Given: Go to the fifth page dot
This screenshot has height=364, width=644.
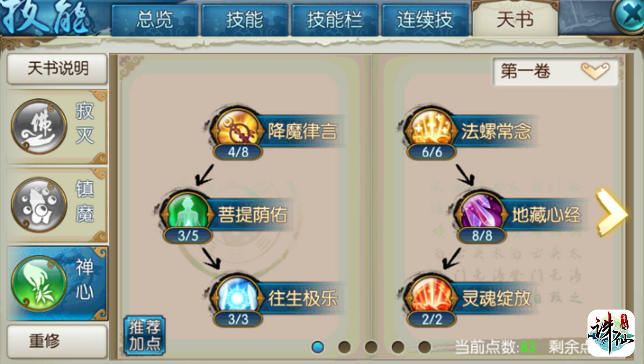Looking at the screenshot, I should [x=424, y=347].
